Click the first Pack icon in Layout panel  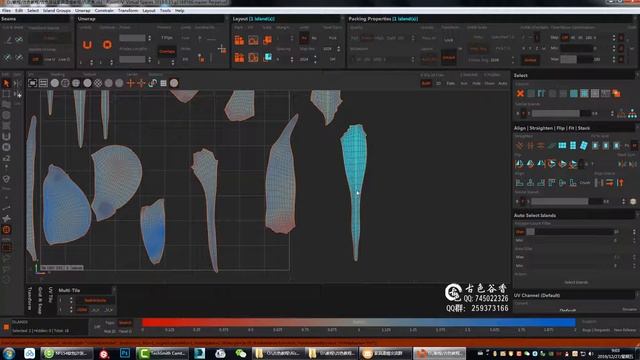pos(239,40)
